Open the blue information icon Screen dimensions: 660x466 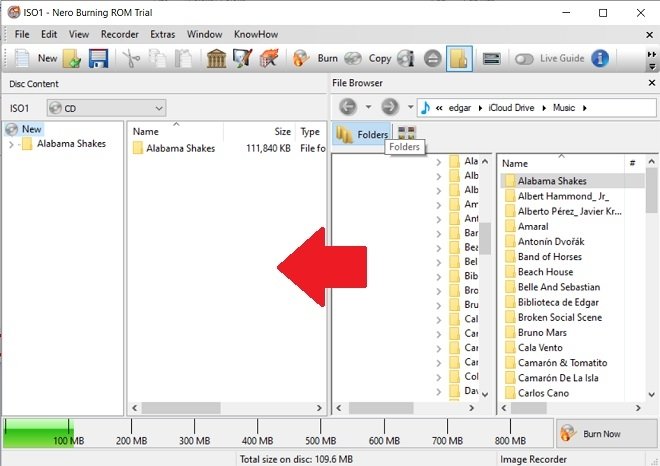(600, 58)
